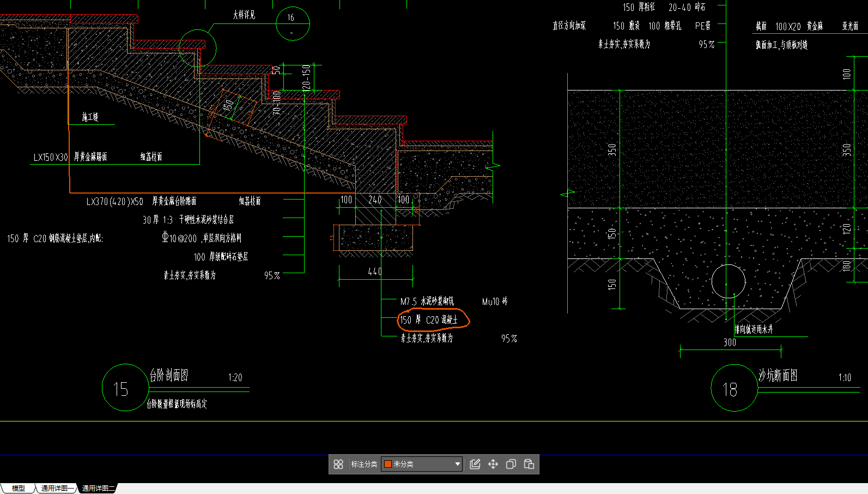Viewport: 868px width, 494px height.
Task: Click the orange 未分类 color swatch
Action: (388, 464)
